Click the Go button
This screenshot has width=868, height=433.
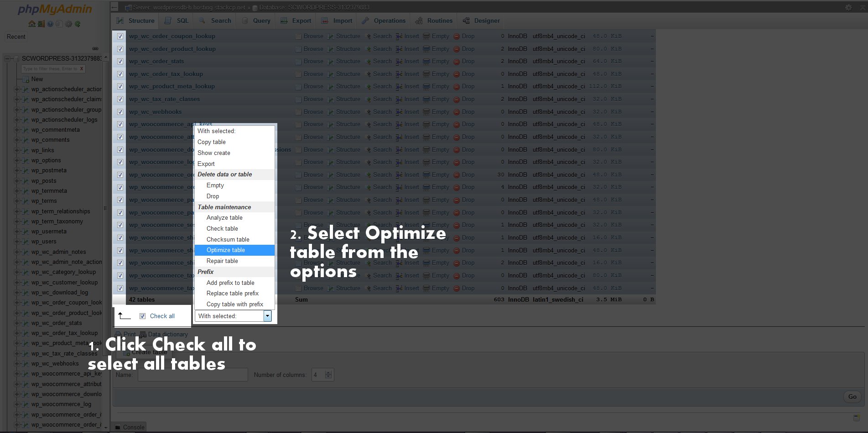point(852,397)
